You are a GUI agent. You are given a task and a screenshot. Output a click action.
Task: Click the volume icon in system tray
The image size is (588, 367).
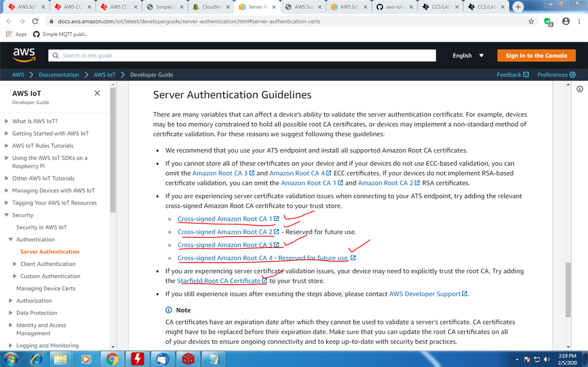pos(546,359)
